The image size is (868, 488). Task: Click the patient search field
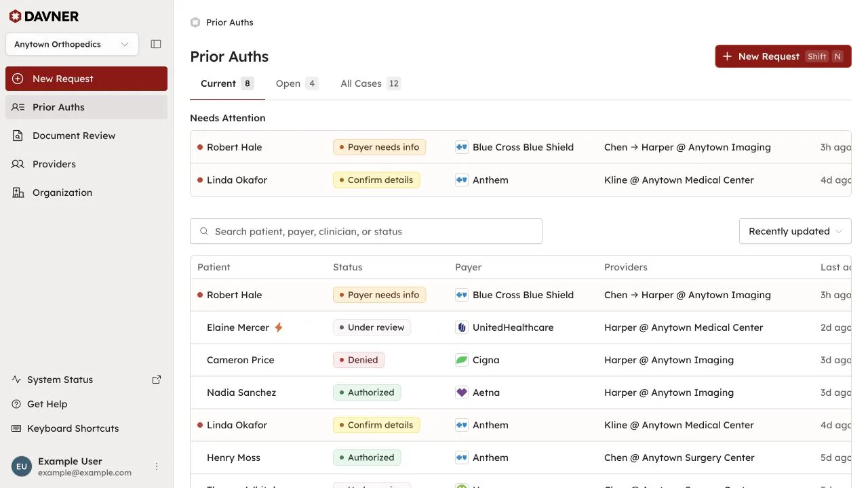point(366,231)
